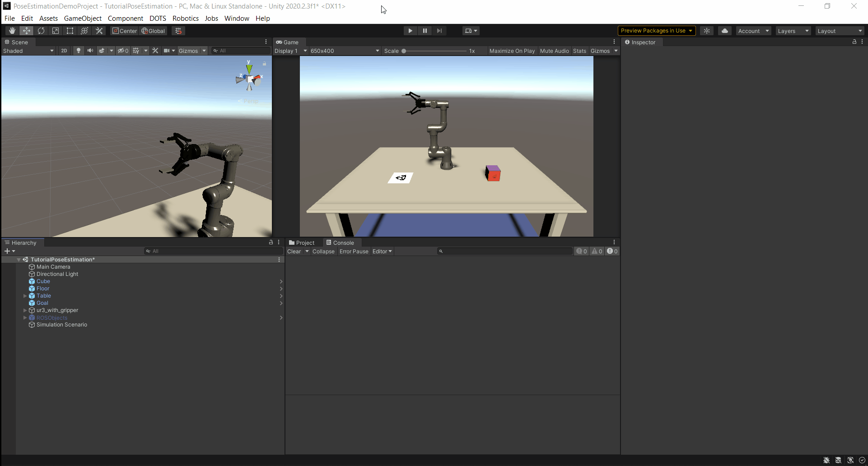
Task: Open custom editor tools
Action: 99,31
